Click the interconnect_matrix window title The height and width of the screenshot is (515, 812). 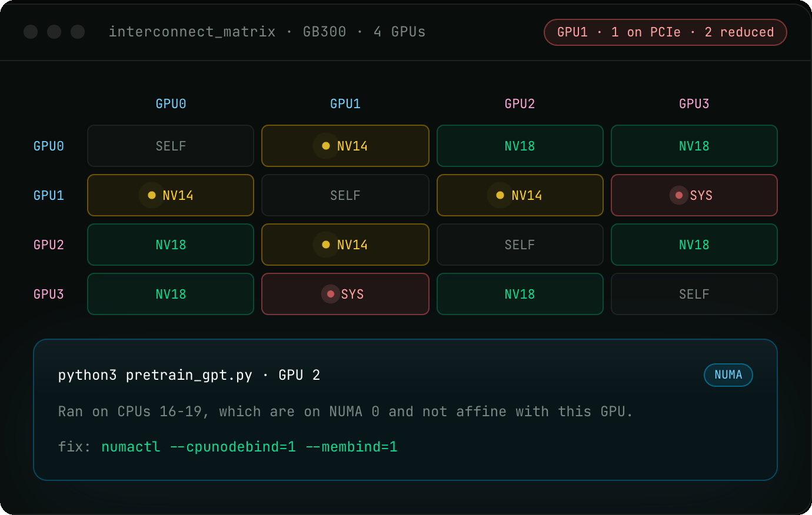click(x=267, y=32)
